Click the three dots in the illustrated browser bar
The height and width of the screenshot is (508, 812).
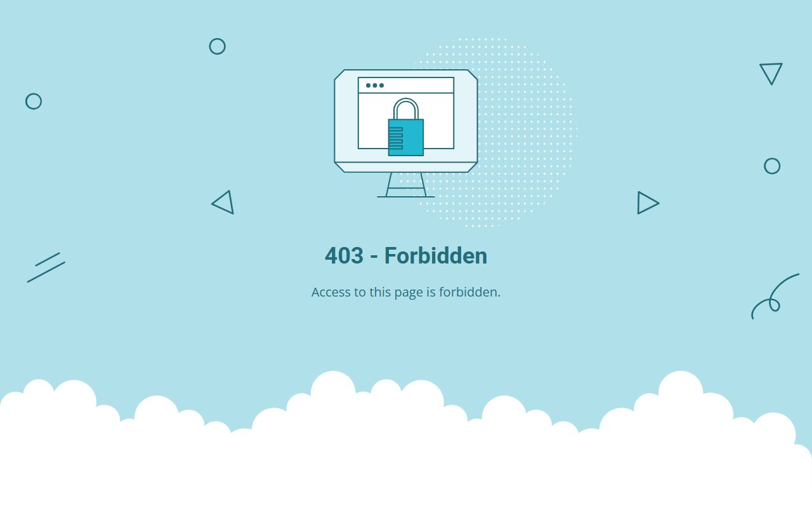pyautogui.click(x=375, y=85)
